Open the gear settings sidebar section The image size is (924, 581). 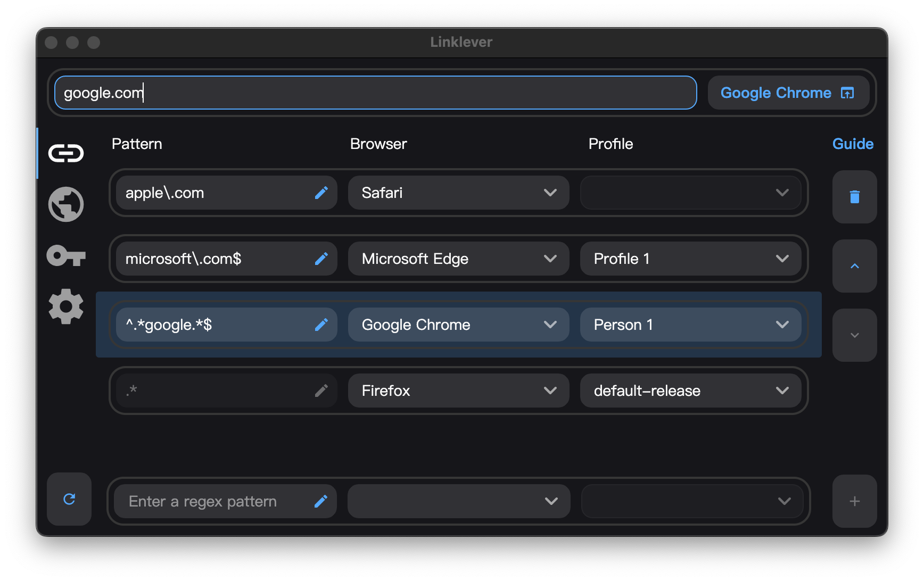click(66, 306)
